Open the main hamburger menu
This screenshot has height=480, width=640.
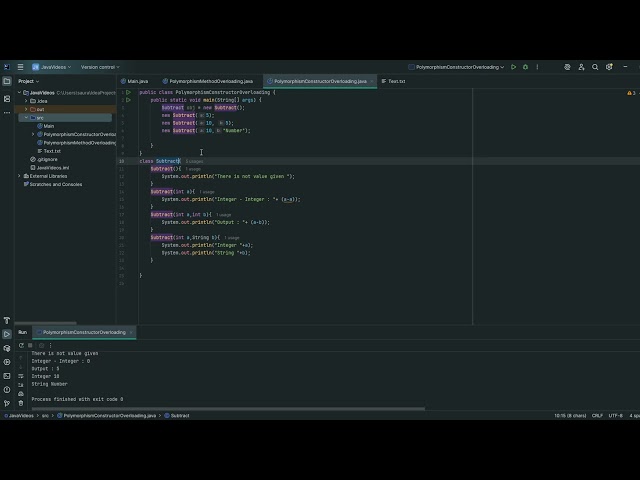20,67
